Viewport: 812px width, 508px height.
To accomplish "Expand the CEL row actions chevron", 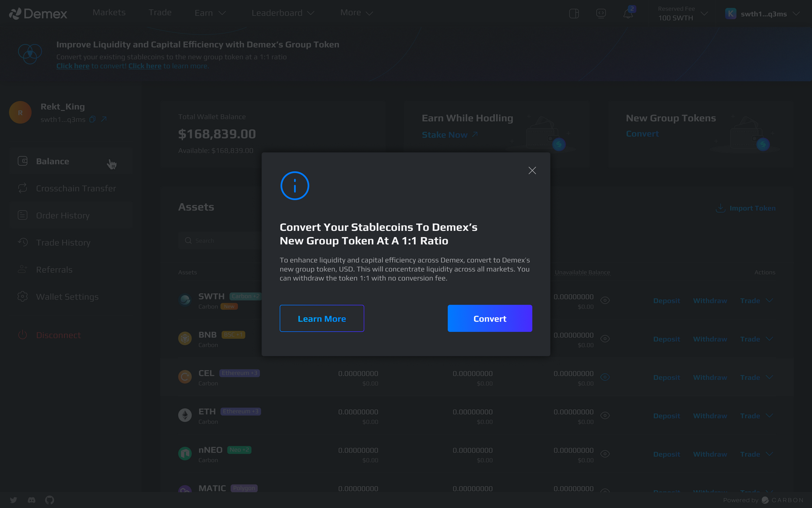I will click(769, 377).
